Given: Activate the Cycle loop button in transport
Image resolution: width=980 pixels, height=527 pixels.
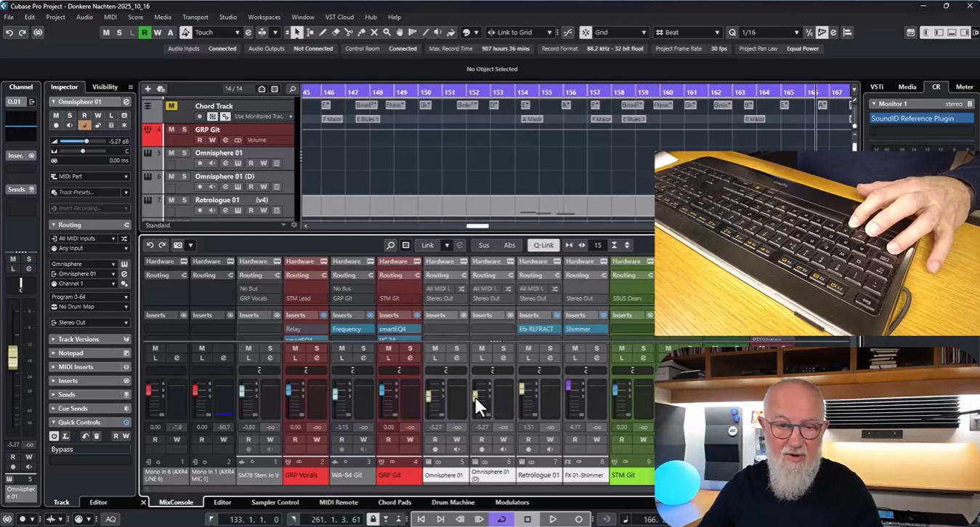Looking at the screenshot, I should point(501,519).
